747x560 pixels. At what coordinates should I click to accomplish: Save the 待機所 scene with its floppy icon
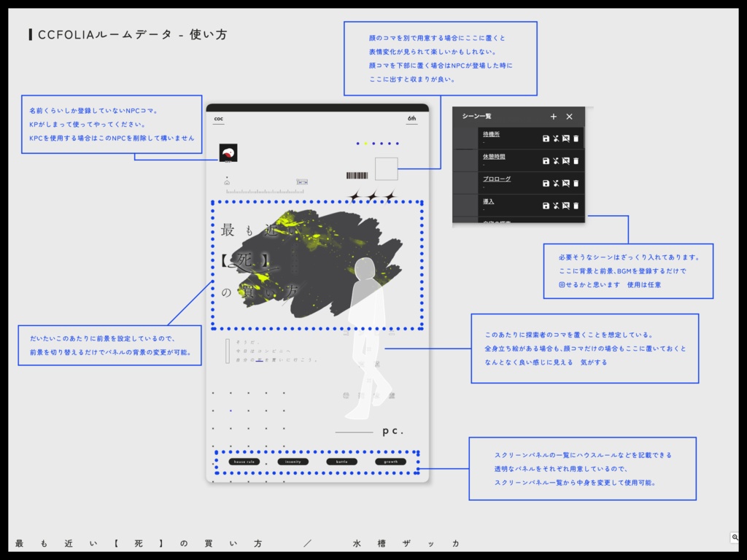546,139
